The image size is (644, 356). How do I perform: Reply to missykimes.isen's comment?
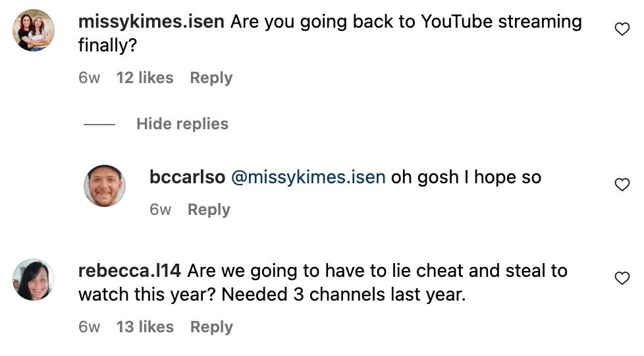click(211, 78)
